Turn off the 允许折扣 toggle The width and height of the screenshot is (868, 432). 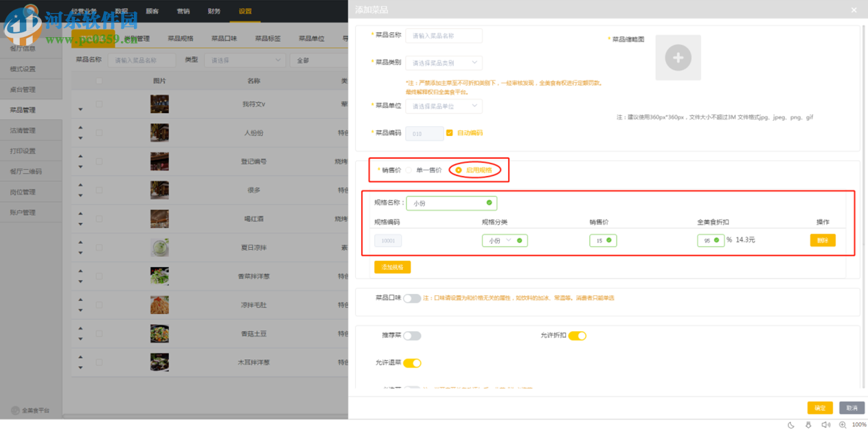(x=577, y=336)
